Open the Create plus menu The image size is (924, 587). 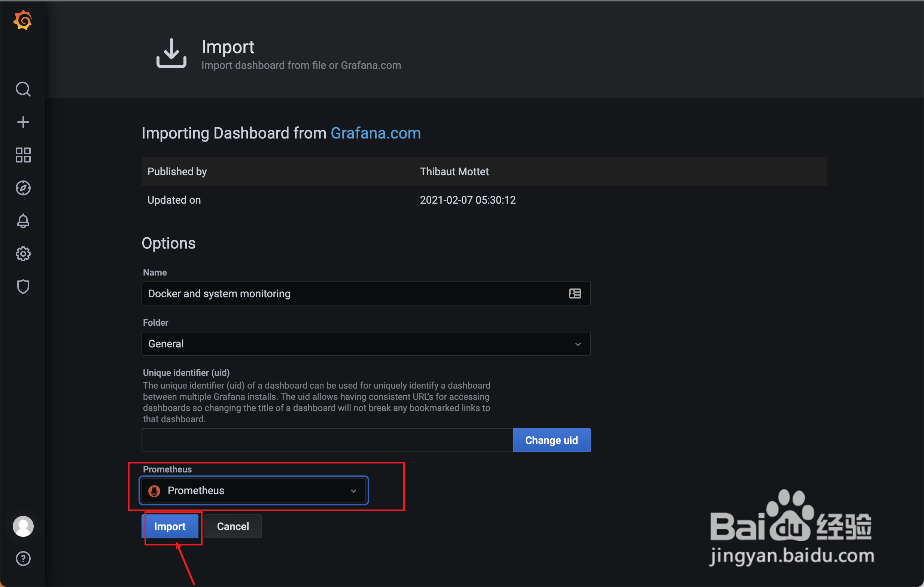[x=23, y=122]
